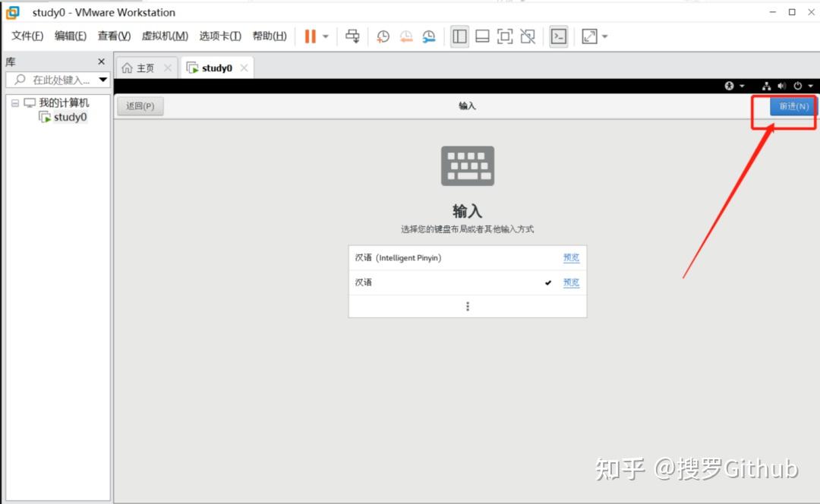820x504 pixels.
Task: Maximize the VMware Workstation window
Action: pos(792,12)
